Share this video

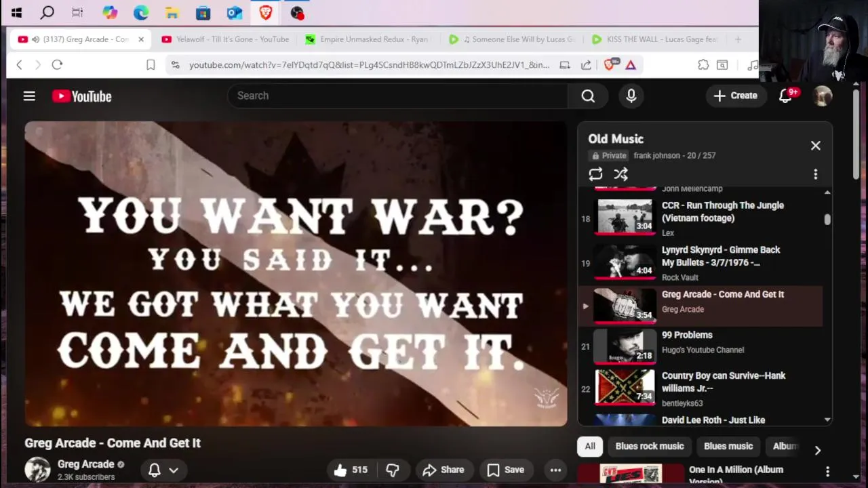443,470
